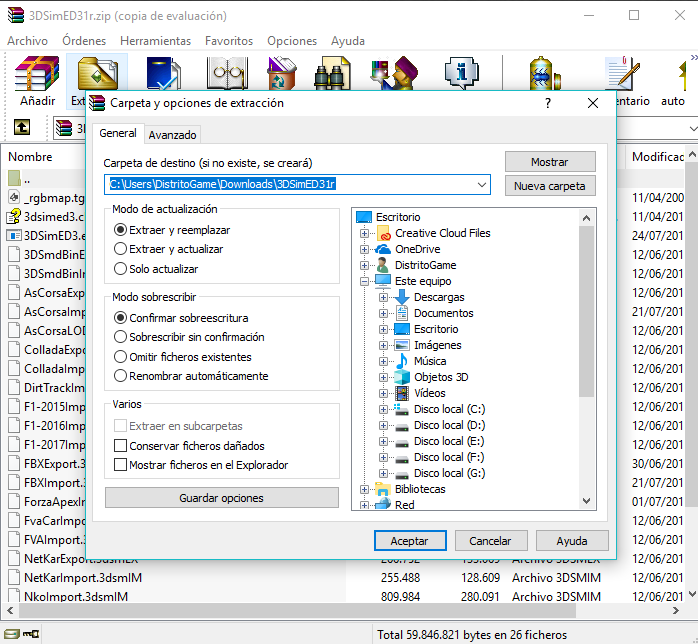Image resolution: width=698 pixels, height=644 pixels.
Task: Select OneDrive in the folder tree
Action: [417, 249]
